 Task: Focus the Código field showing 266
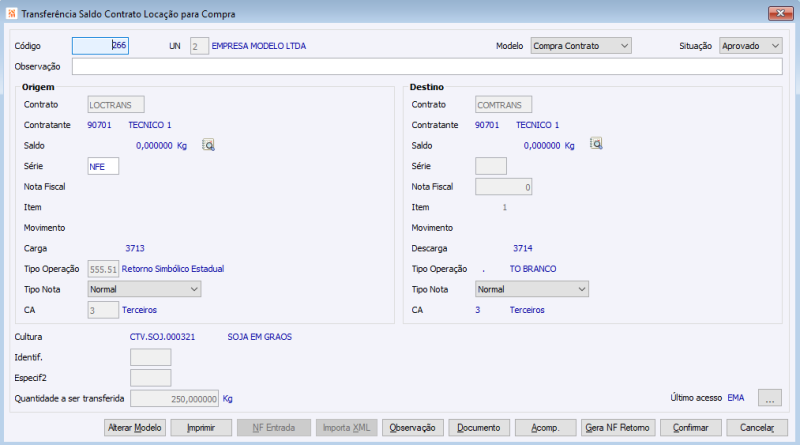pyautogui.click(x=101, y=45)
